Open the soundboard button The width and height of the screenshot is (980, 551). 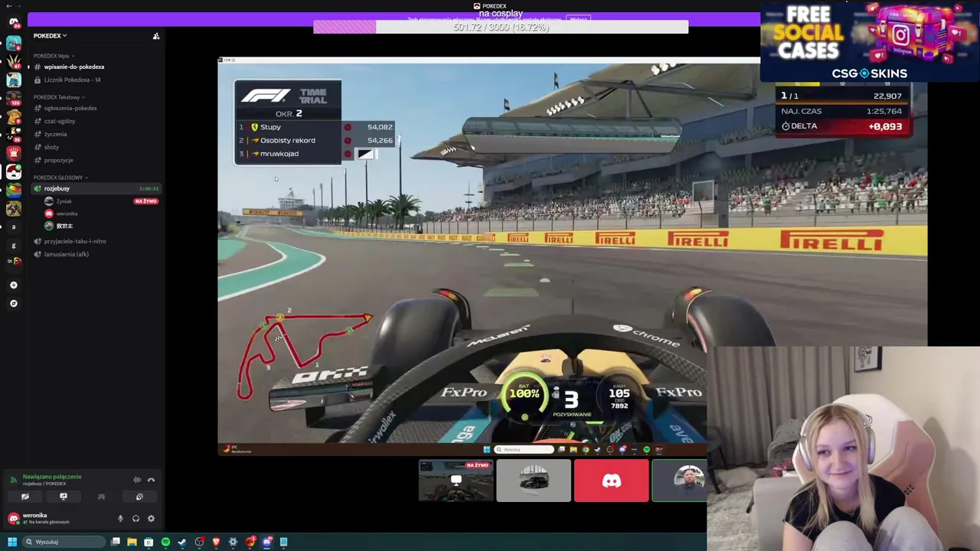coord(139,497)
